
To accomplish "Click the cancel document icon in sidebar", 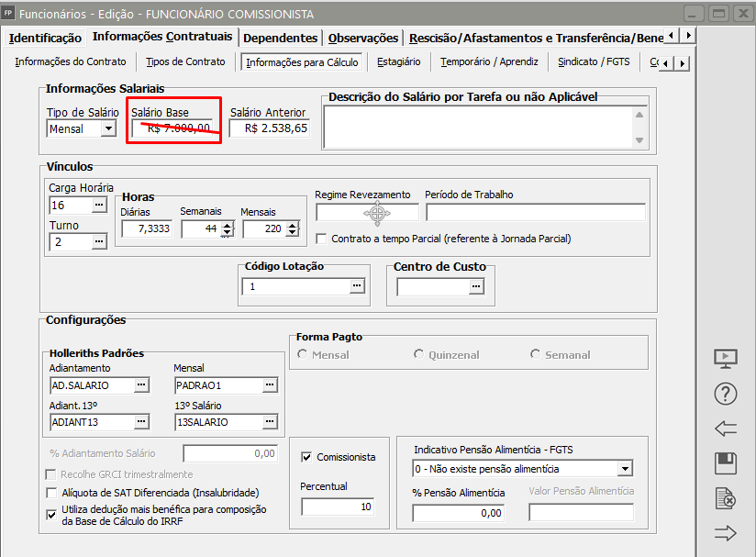I will [726, 499].
